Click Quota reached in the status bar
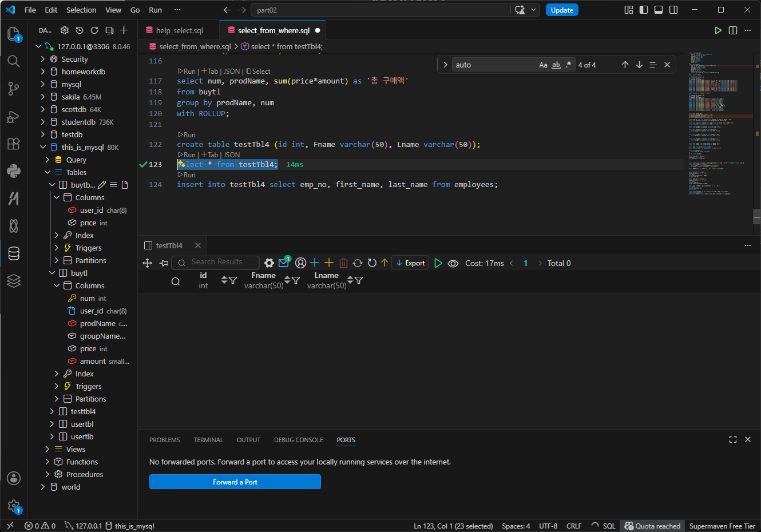This screenshot has width=761, height=532. 652,526
